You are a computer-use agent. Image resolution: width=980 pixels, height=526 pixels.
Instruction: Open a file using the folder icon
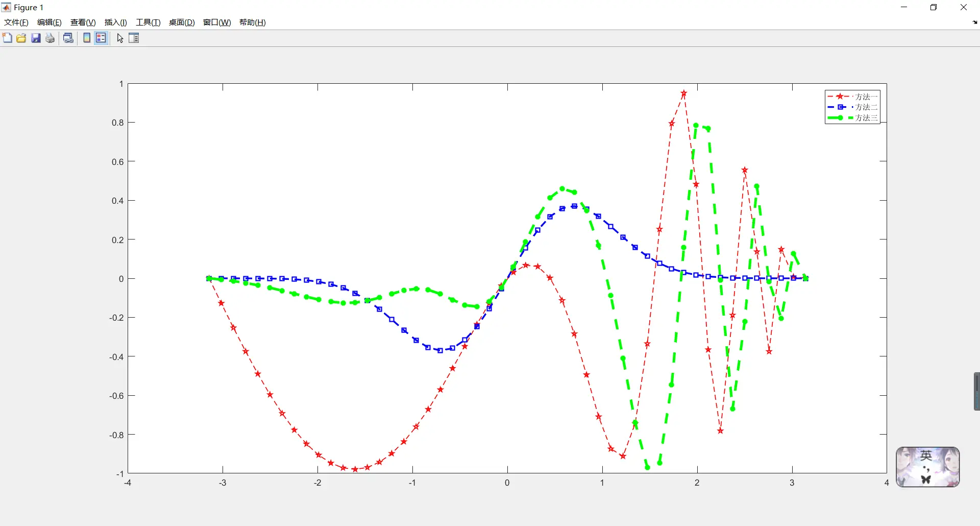(x=21, y=38)
